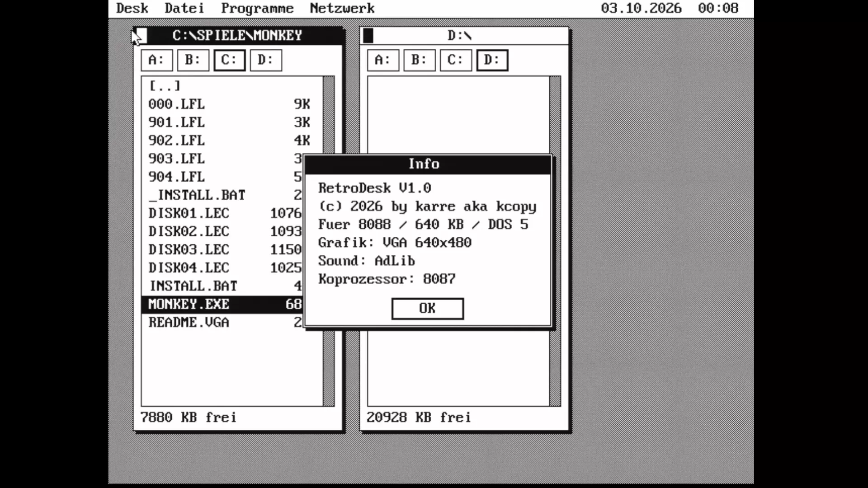Select drive D: in left panel
The width and height of the screenshot is (868, 488).
pyautogui.click(x=266, y=60)
